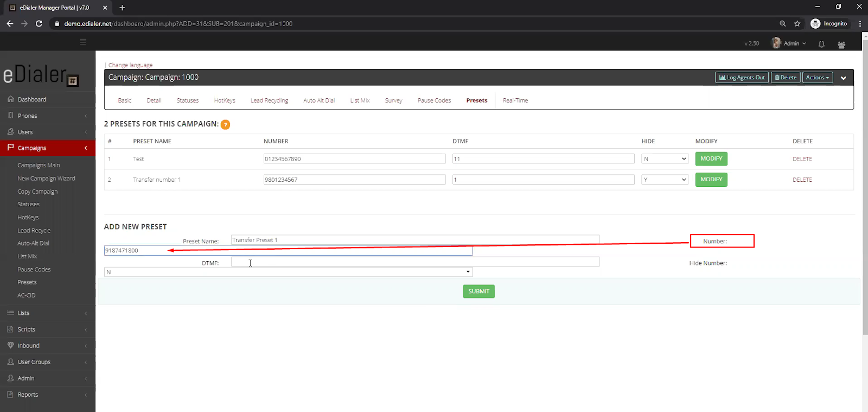Expand the Scripts sidebar menu
This screenshot has width=868, height=412.
[x=48, y=329]
